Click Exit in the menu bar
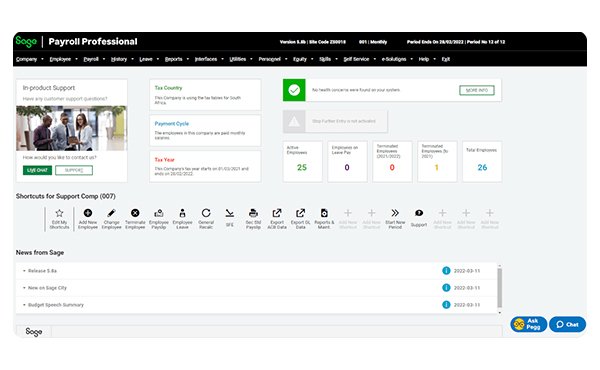This screenshot has width=600, height=370. 446,59
